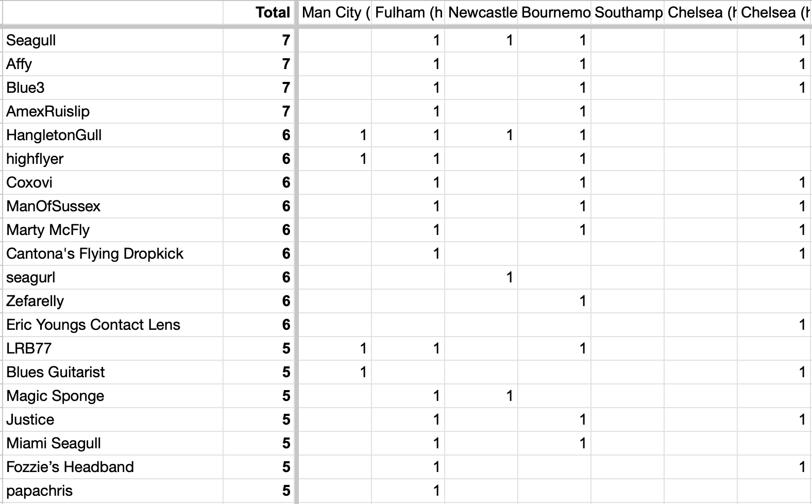Select Cantona's Flying Dropkick cell
The image size is (812, 504).
click(x=113, y=254)
